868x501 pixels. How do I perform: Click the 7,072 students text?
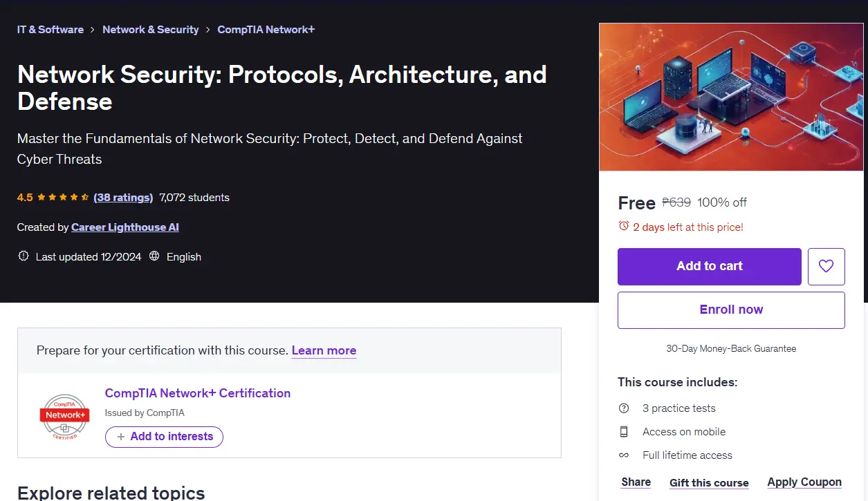[x=194, y=198]
